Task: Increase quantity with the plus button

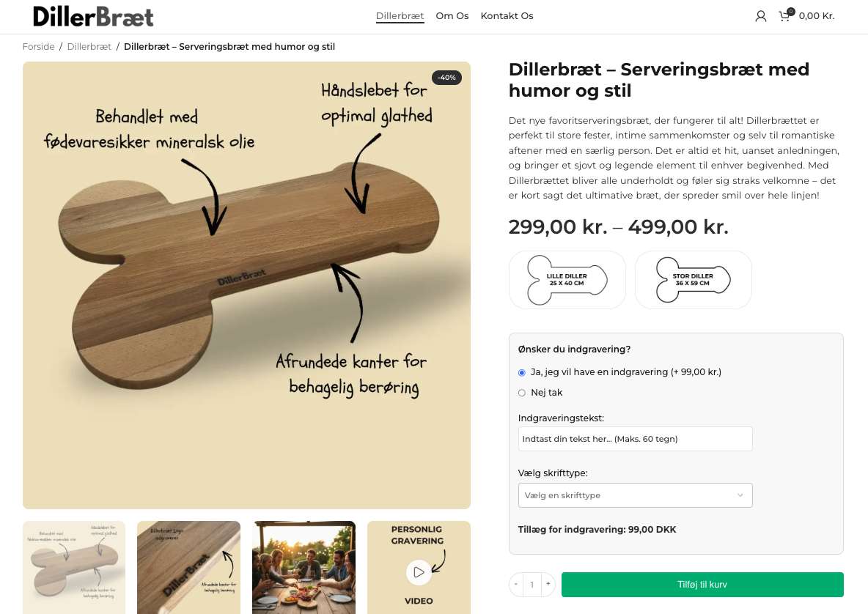Action: coord(548,584)
